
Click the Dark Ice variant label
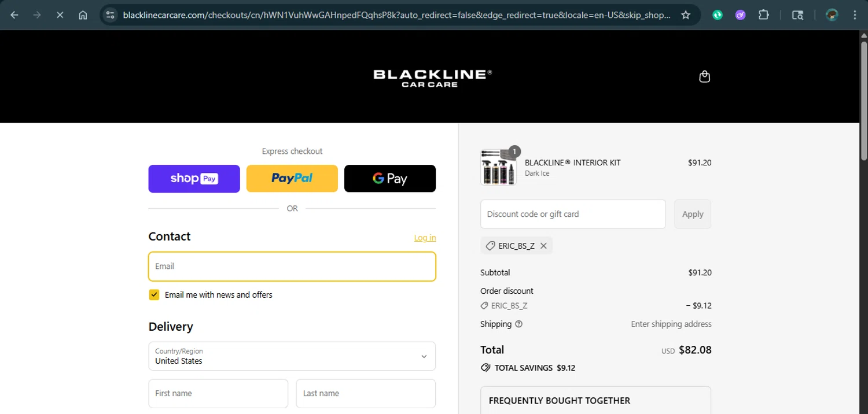[537, 173]
